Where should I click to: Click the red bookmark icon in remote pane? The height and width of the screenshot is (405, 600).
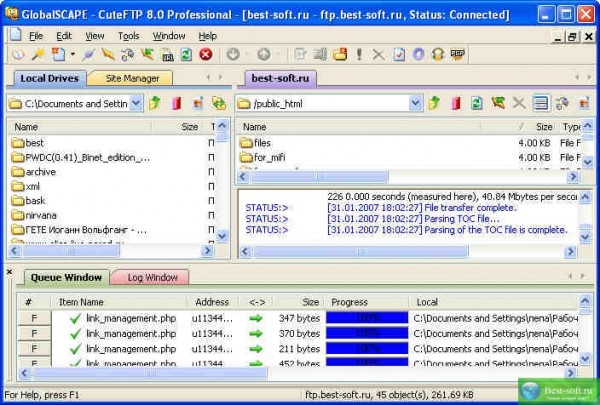[455, 103]
